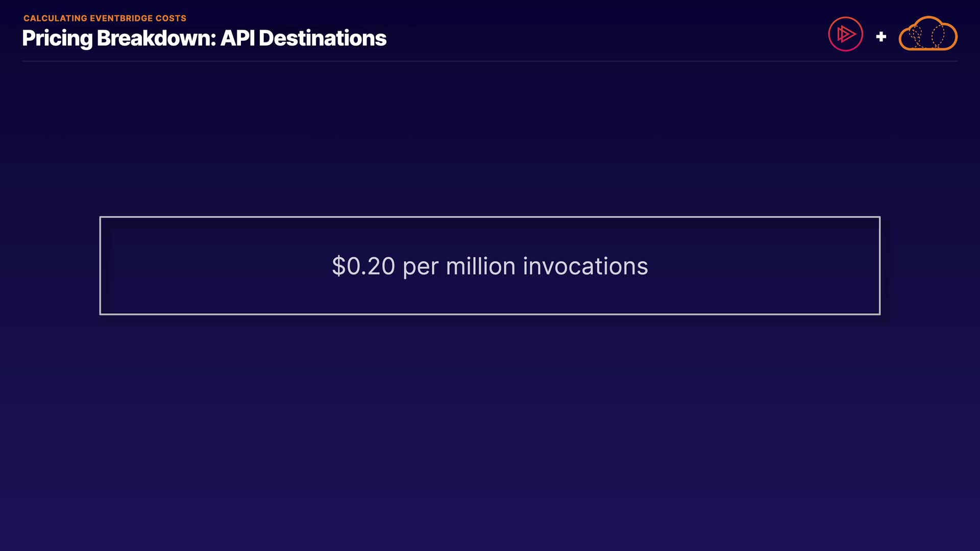Viewport: 980px width, 551px height.
Task: Click the word "Breakdown:" in the title
Action: click(156, 38)
